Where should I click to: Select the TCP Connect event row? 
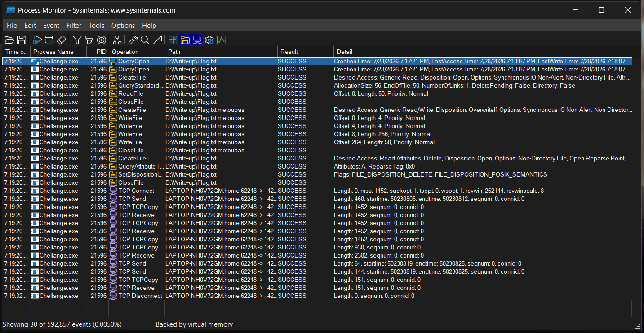pos(317,191)
